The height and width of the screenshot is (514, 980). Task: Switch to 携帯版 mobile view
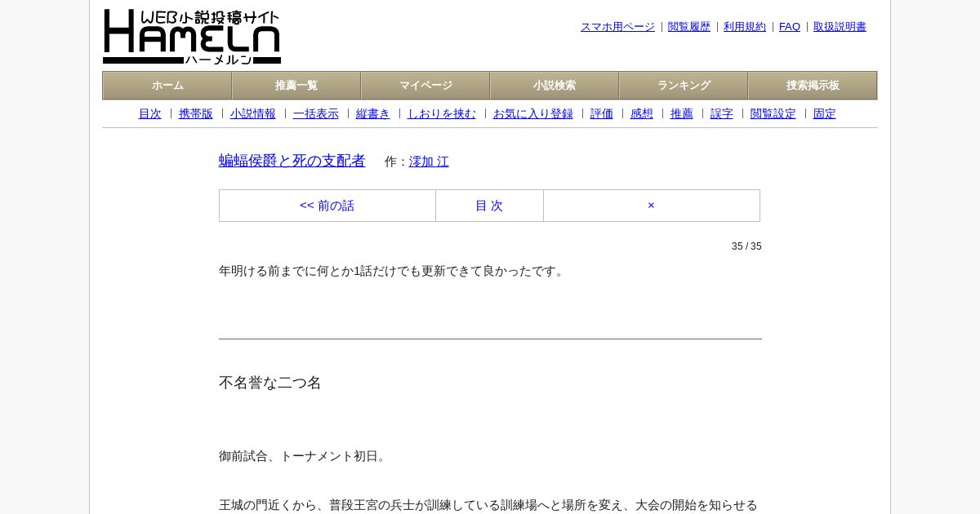pos(196,114)
